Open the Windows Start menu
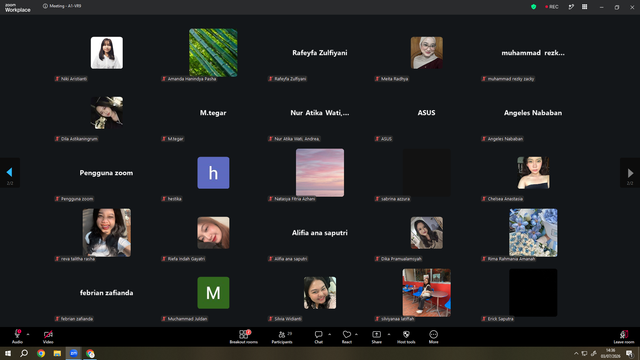The height and width of the screenshot is (360, 640). click(x=8, y=353)
